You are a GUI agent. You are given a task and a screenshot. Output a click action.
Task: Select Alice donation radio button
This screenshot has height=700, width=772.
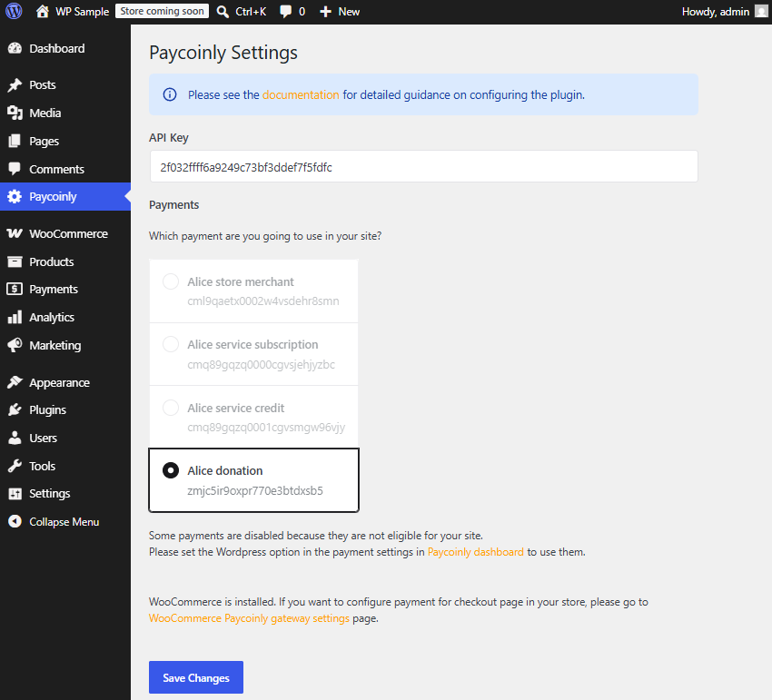171,470
